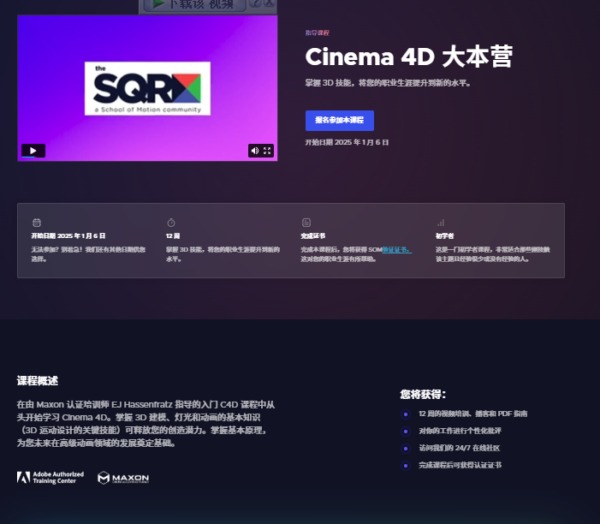Viewport: 600px width, 524px height.
Task: Close the download video overlay bar
Action: pos(270,3)
